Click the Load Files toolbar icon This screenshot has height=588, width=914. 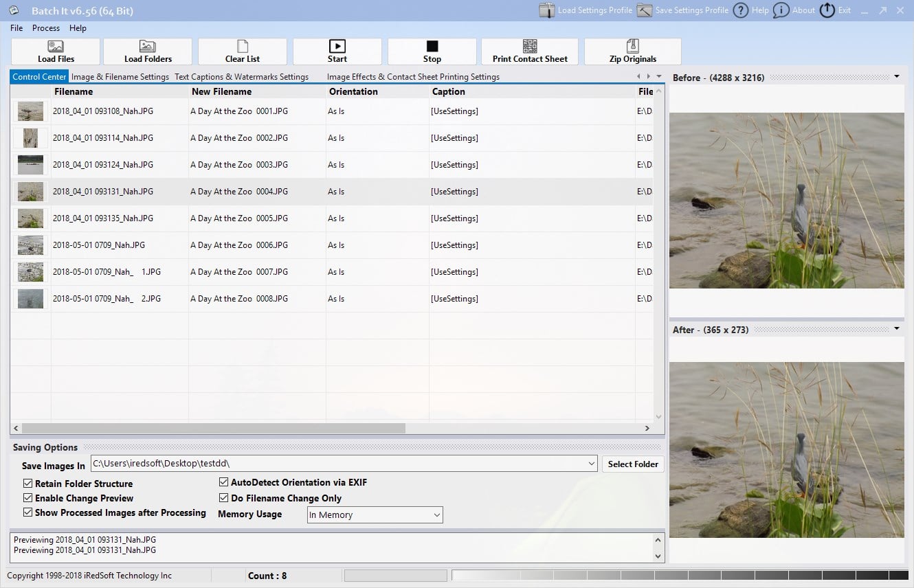[56, 47]
